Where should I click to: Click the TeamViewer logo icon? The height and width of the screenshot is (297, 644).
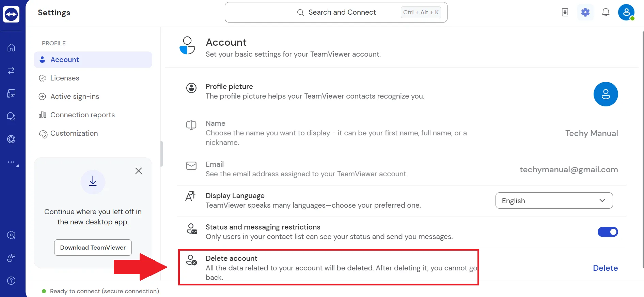[x=11, y=14]
